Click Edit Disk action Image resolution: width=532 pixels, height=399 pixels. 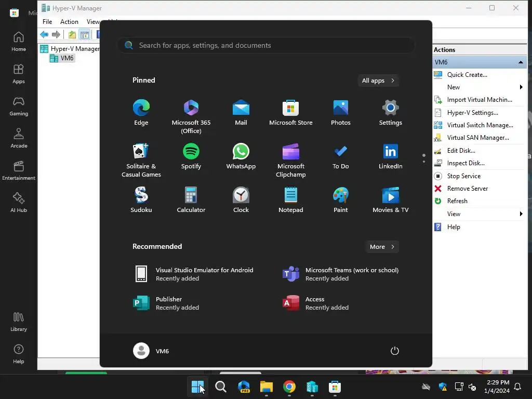[461, 151]
